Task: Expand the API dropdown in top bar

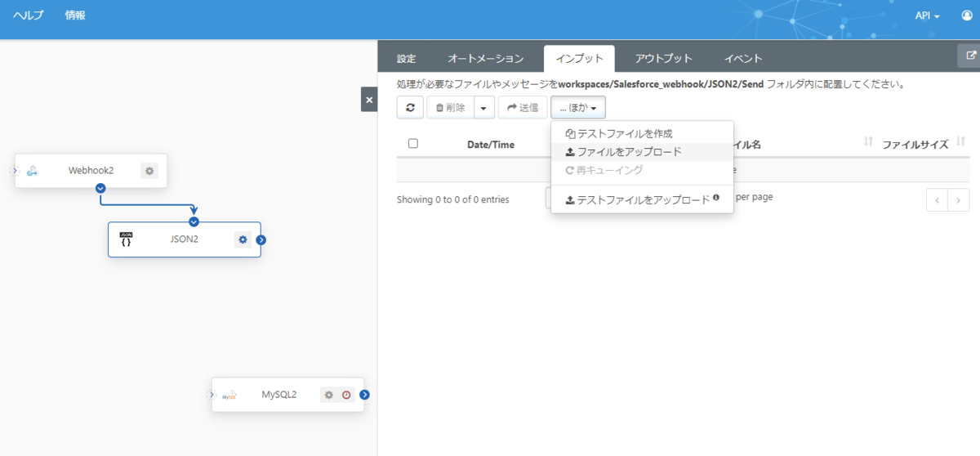Action: [928, 16]
